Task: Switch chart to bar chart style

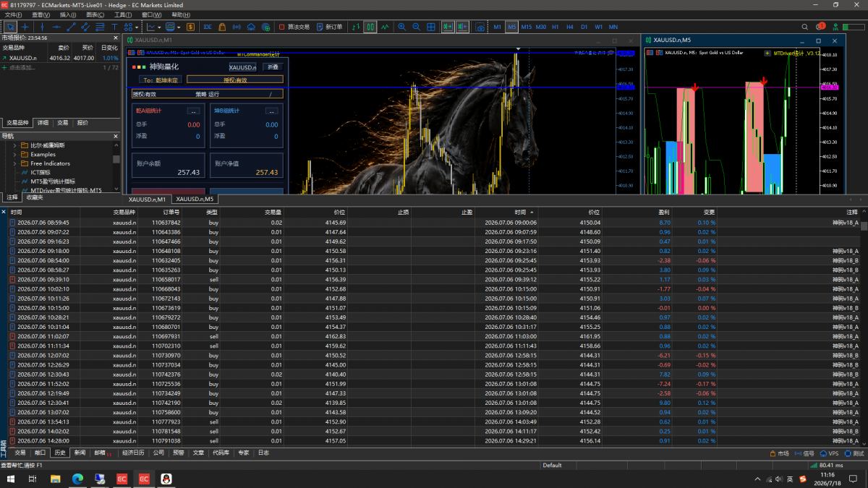Action: (x=355, y=27)
